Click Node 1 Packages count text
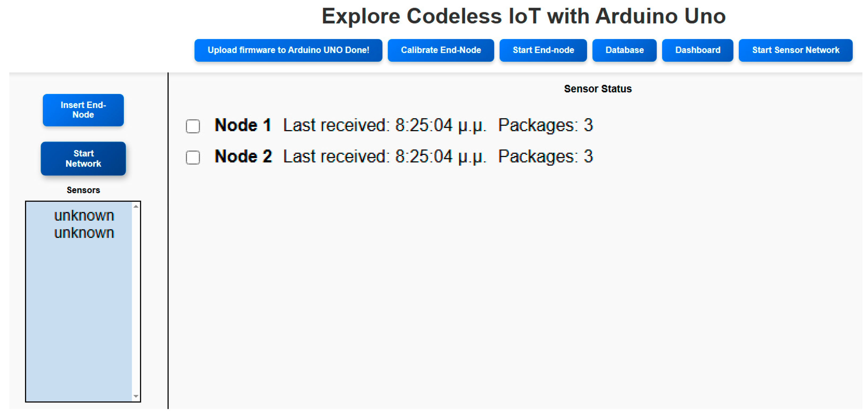Image resolution: width=868 pixels, height=418 pixels. (x=545, y=126)
